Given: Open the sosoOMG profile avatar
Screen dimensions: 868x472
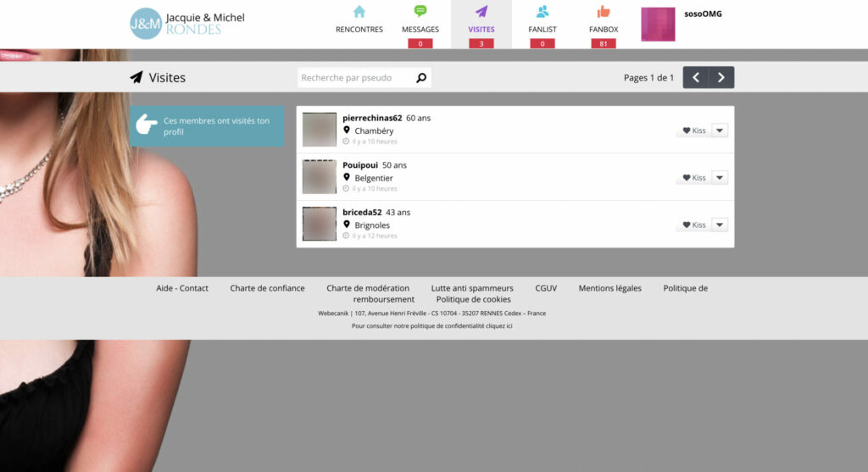Looking at the screenshot, I should tap(658, 25).
